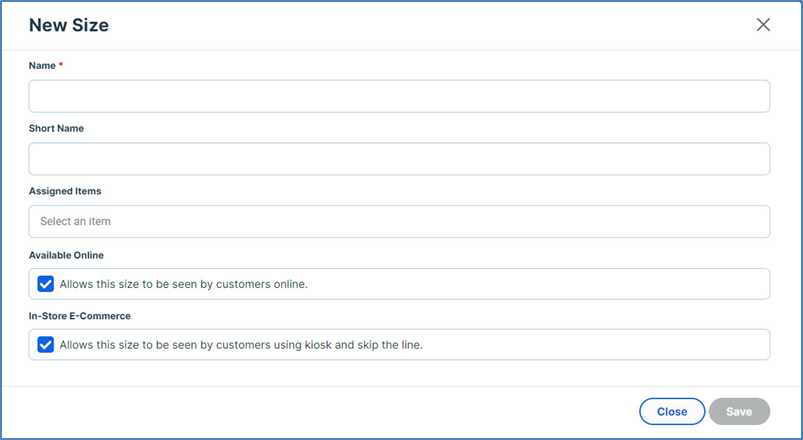The height and width of the screenshot is (440, 803).
Task: Click the "Available Online" section label
Action: [66, 255]
